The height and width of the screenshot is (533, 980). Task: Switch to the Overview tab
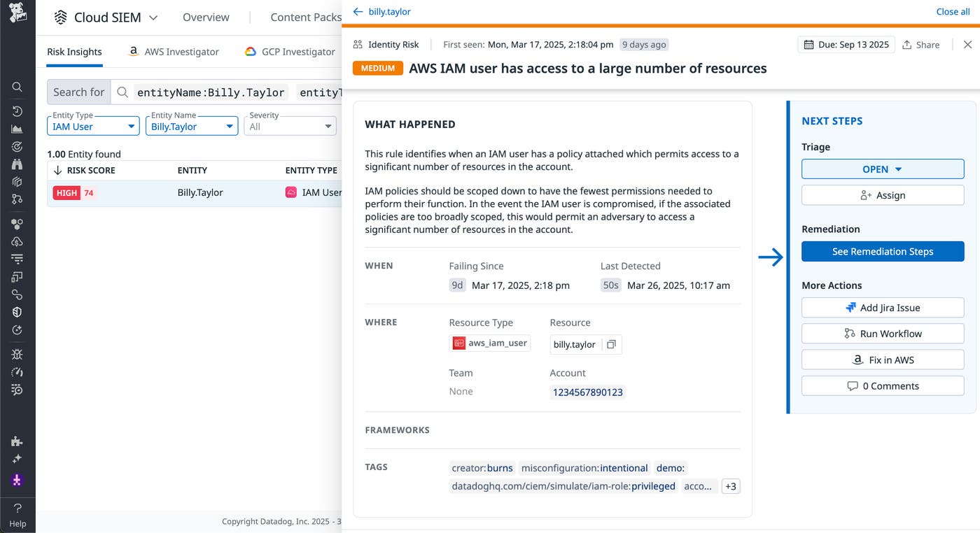click(x=205, y=17)
